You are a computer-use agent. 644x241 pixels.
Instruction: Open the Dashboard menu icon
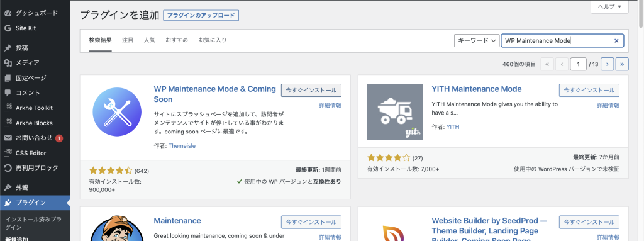[x=8, y=13]
